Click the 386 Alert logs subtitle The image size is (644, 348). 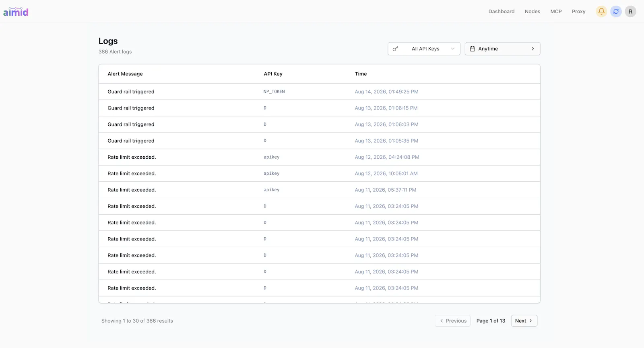(115, 52)
